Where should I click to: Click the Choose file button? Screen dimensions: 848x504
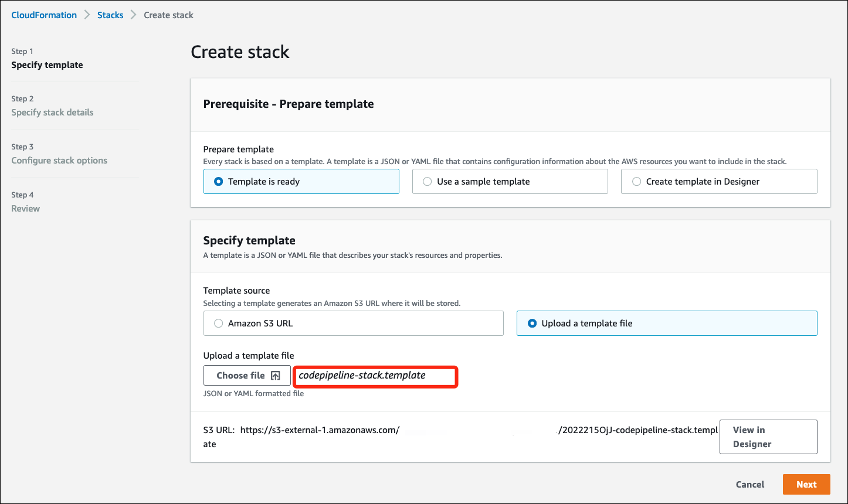pyautogui.click(x=247, y=376)
